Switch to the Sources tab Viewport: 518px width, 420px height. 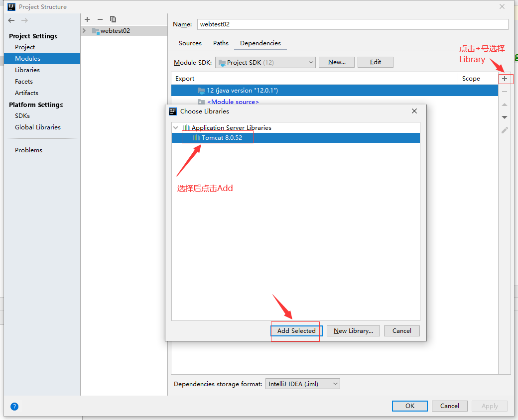(190, 43)
